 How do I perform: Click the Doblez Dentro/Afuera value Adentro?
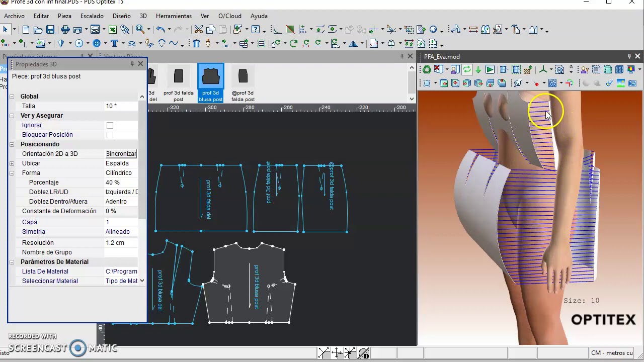coord(121,202)
